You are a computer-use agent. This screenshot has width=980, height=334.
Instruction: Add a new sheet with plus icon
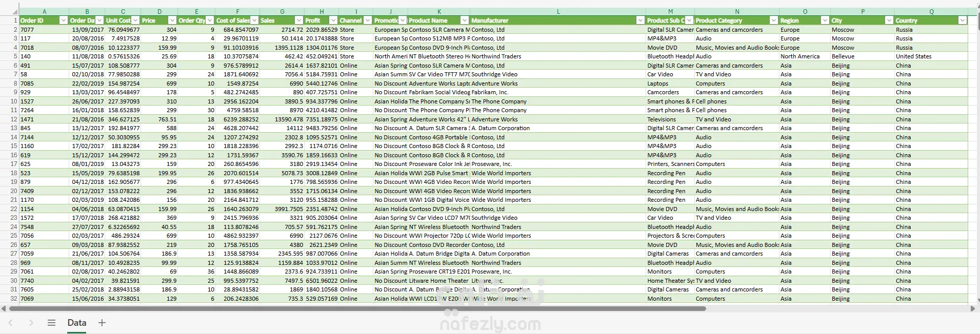[102, 323]
